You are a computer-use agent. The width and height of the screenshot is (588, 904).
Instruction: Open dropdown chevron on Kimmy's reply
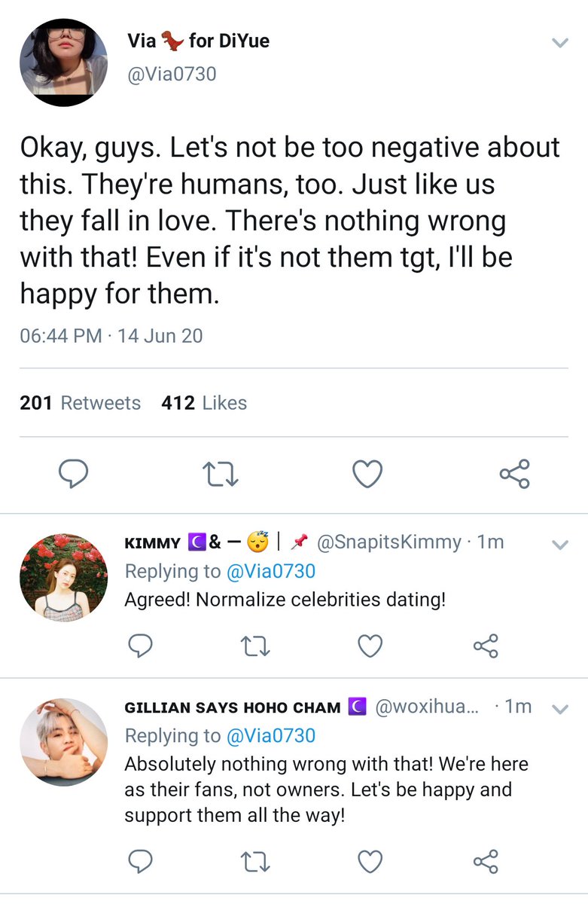[x=559, y=545]
